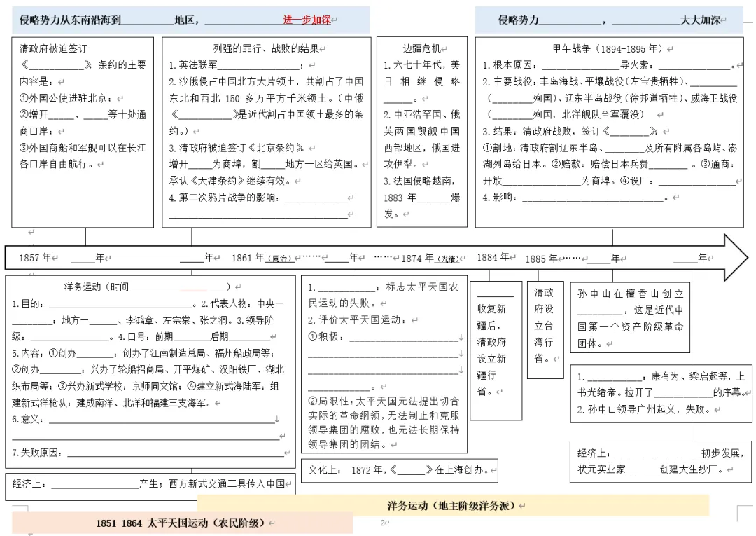
Task: Click the line 2.主要战役：丰岛海战
Action: 531,81
